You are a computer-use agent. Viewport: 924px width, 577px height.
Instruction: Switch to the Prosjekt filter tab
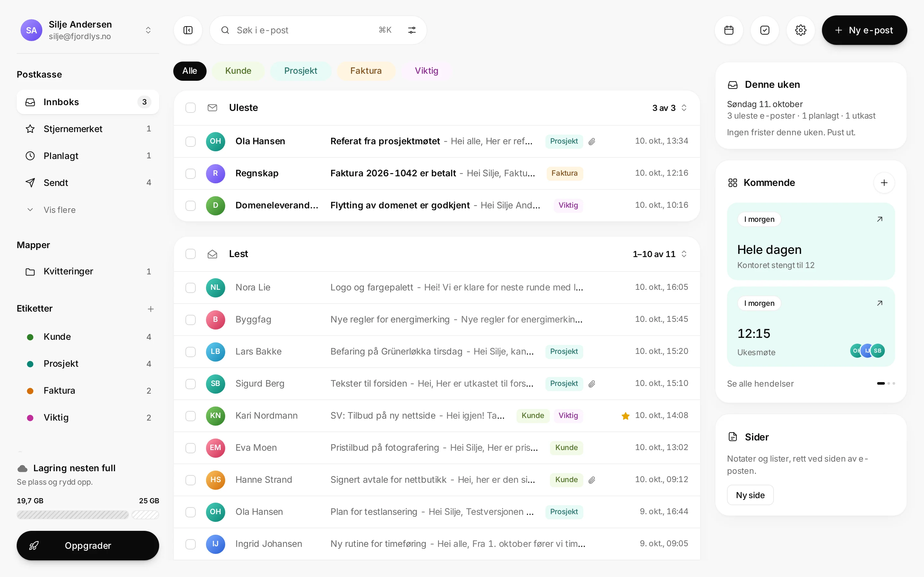tap(301, 71)
